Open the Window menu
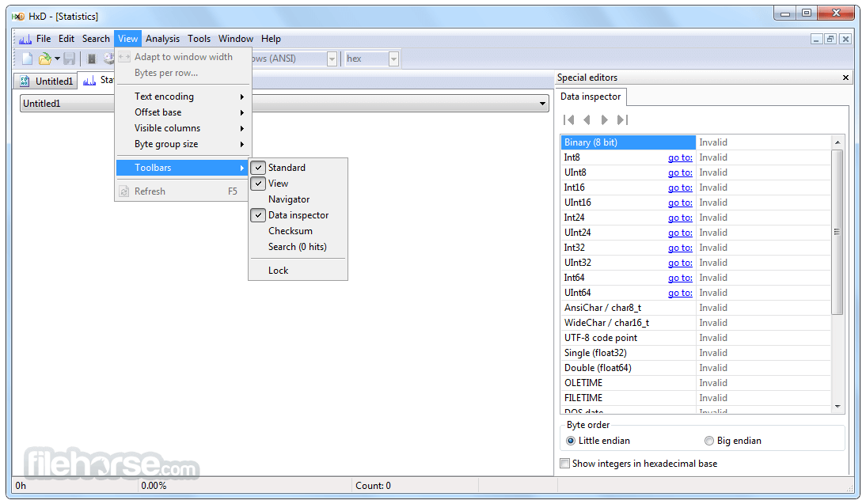866x504 pixels. tap(236, 39)
